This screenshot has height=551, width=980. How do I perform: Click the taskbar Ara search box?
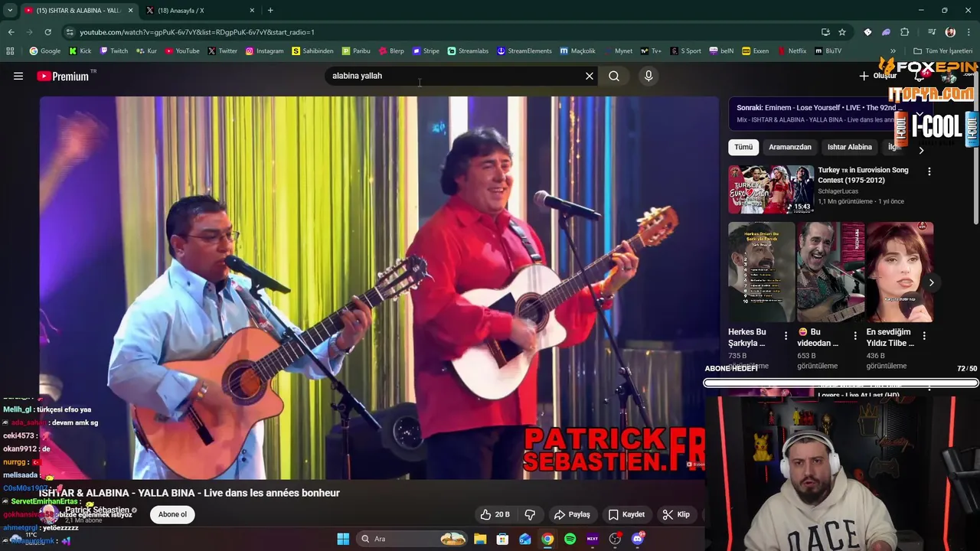pyautogui.click(x=413, y=539)
